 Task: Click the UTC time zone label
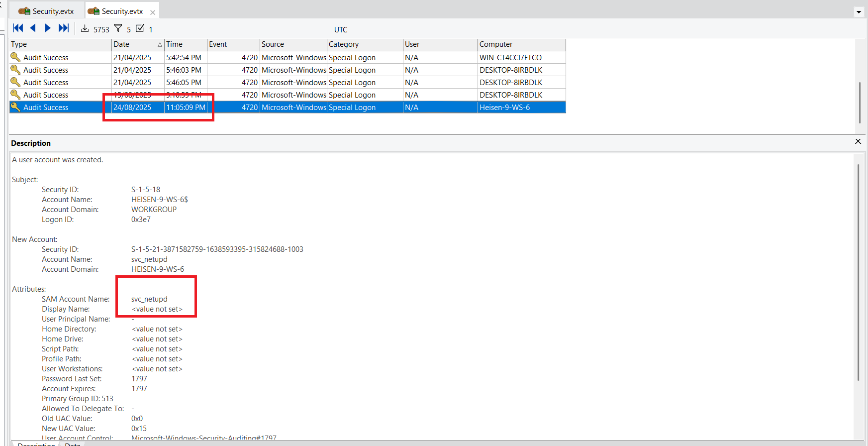click(341, 30)
